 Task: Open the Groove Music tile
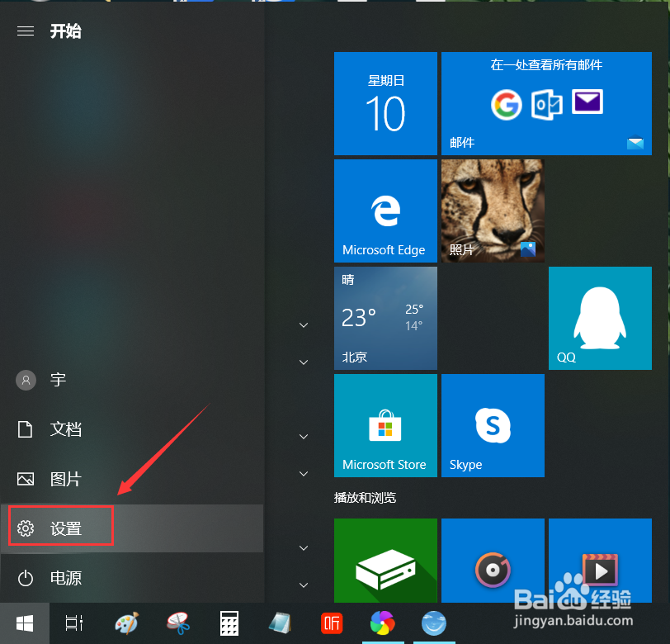click(493, 561)
